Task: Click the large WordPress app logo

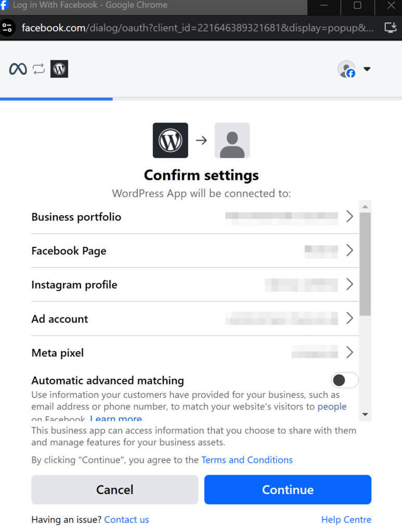Action: 170,140
